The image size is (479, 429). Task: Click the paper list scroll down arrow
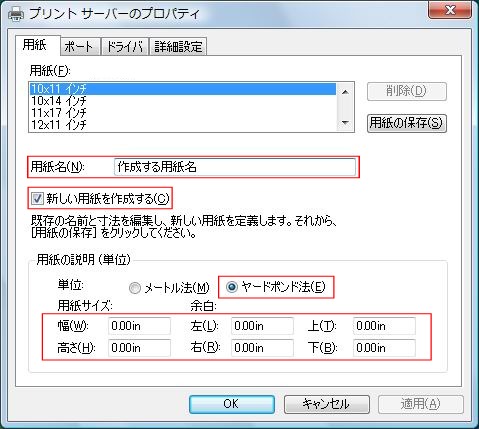(345, 123)
